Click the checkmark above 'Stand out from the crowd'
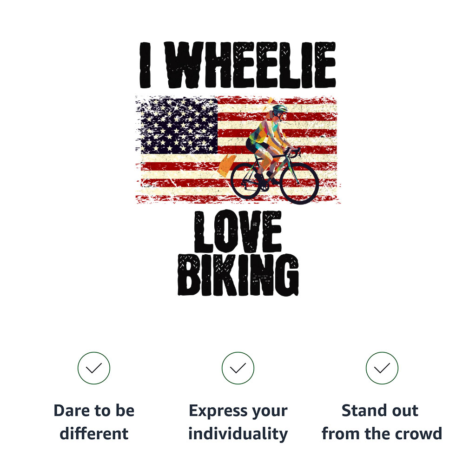476x476 pixels. click(382, 368)
